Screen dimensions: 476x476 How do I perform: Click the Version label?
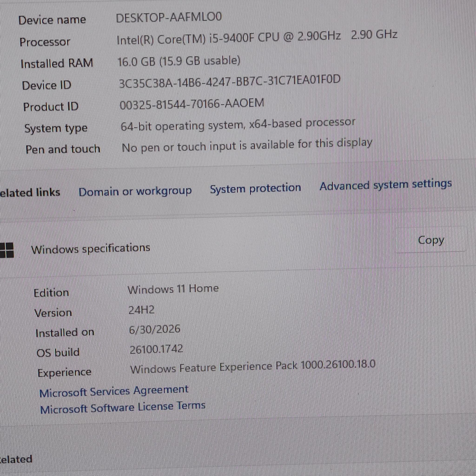pyautogui.click(x=53, y=313)
